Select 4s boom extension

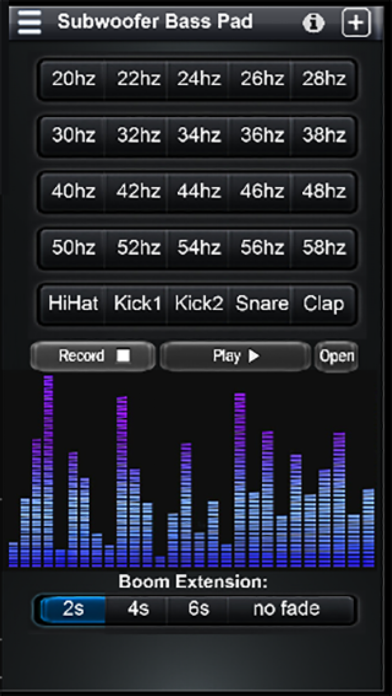point(137,609)
